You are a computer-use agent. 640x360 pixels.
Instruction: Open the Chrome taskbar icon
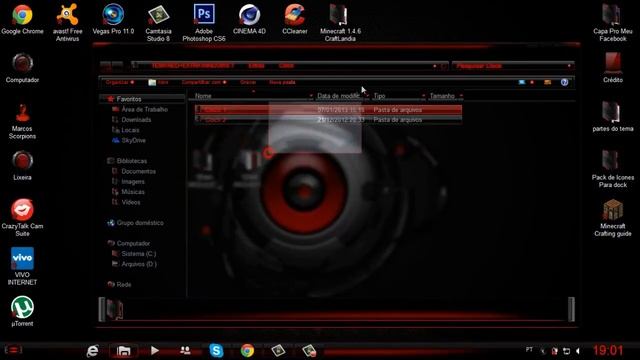click(x=247, y=350)
